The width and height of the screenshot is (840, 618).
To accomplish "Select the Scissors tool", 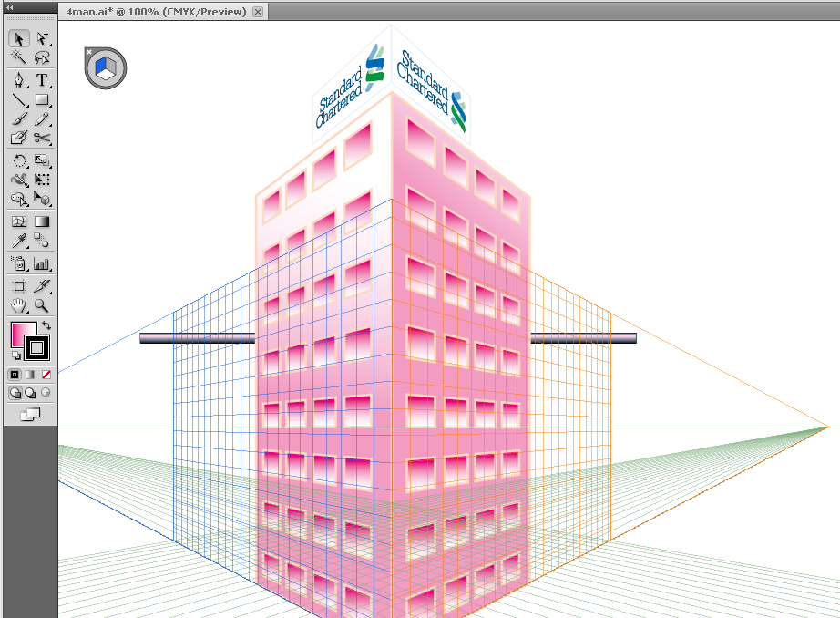I will (42, 139).
